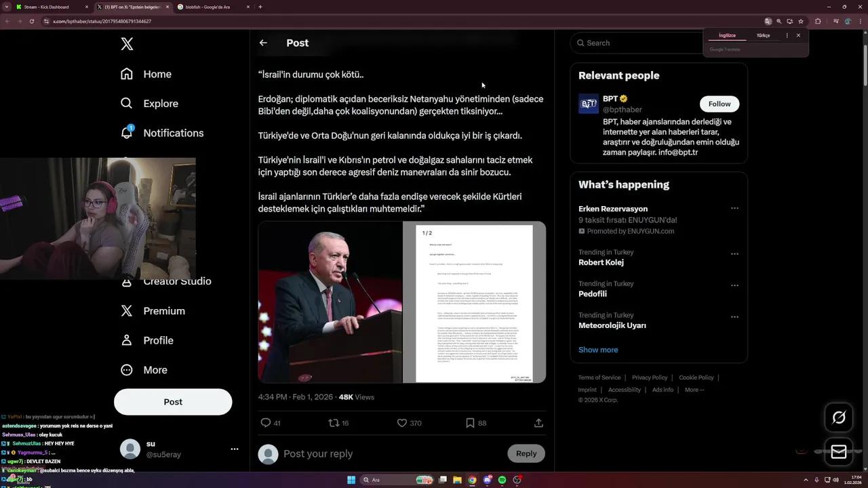Select İngilizce in Google Translate popup
The height and width of the screenshot is (488, 868).
click(727, 35)
